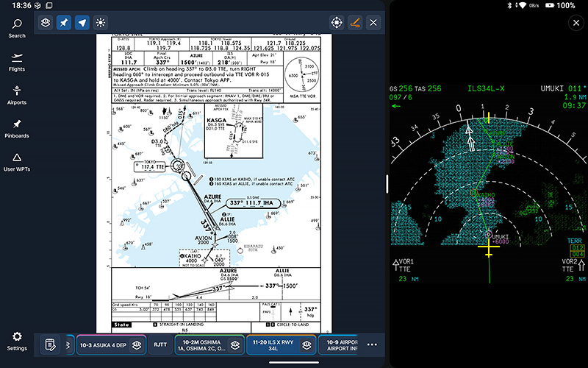
Task: Click the TOKYO 117.4 TTE VOR box
Action: 150,166
